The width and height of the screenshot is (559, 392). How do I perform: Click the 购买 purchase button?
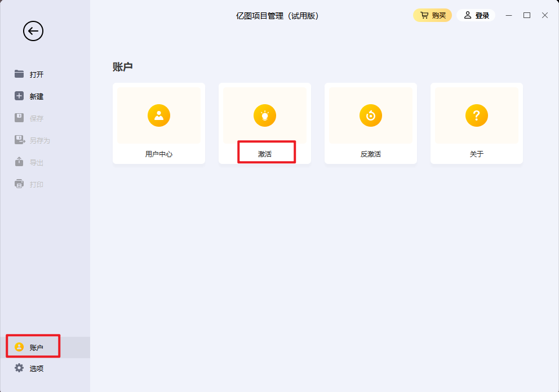[x=432, y=15]
